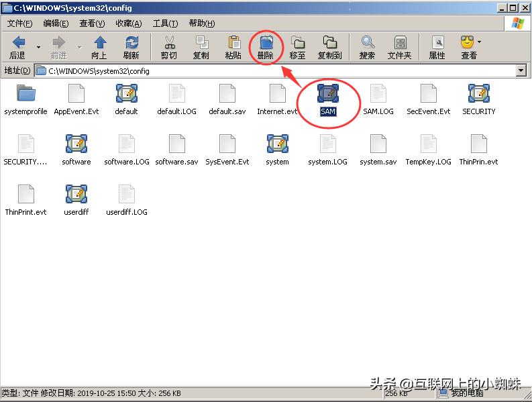Select the TempKey.LOG file
This screenshot has width=532, height=402.
[429, 150]
